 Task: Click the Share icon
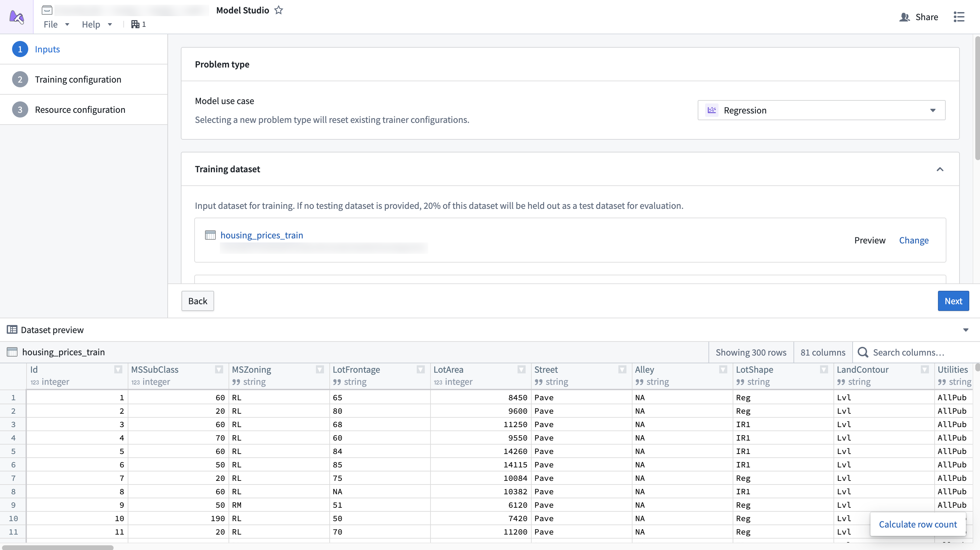tap(905, 17)
